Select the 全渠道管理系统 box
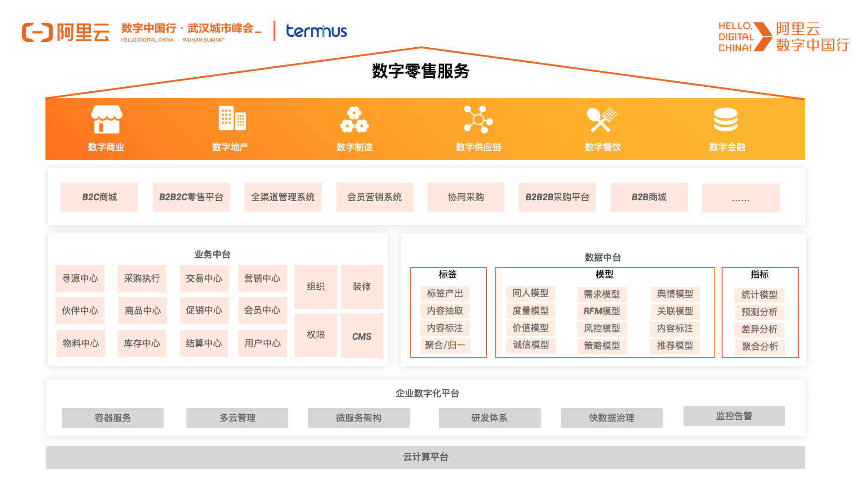 point(283,197)
